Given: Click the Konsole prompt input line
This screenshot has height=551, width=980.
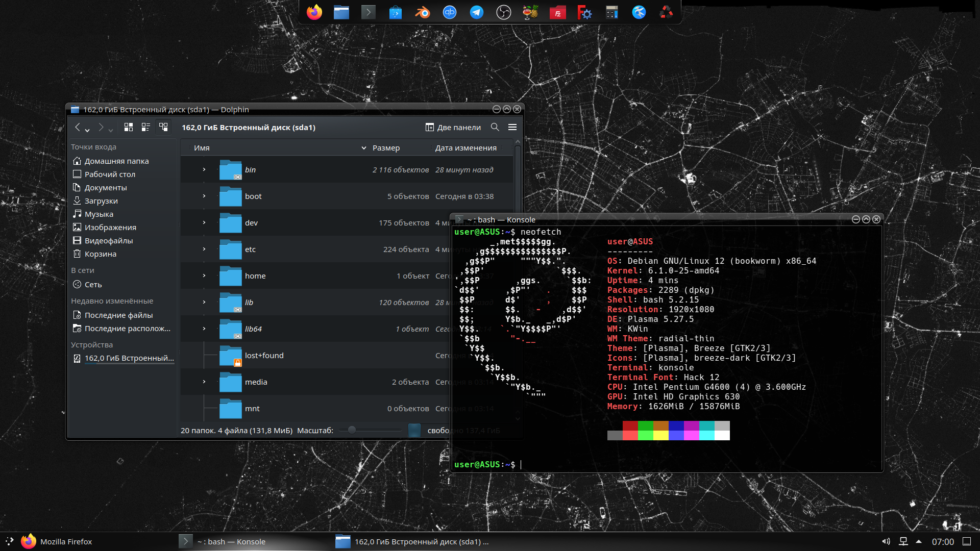Looking at the screenshot, I should pos(667,464).
